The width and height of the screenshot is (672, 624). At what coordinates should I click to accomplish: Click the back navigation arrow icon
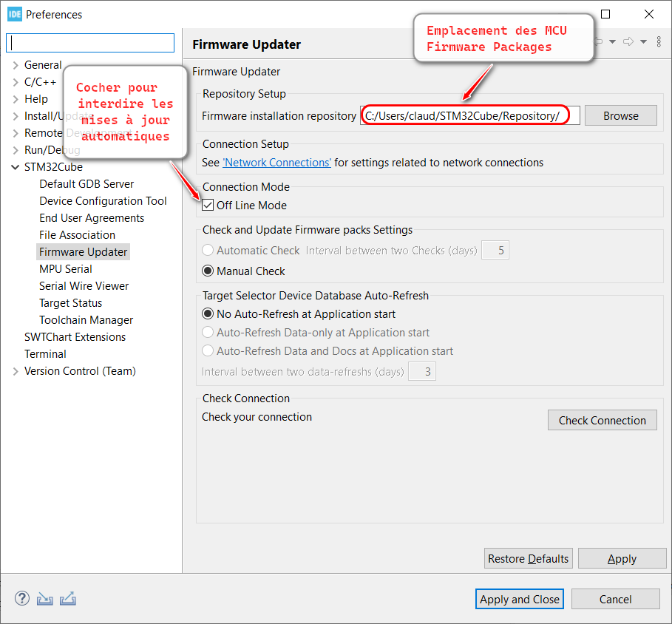click(x=598, y=41)
